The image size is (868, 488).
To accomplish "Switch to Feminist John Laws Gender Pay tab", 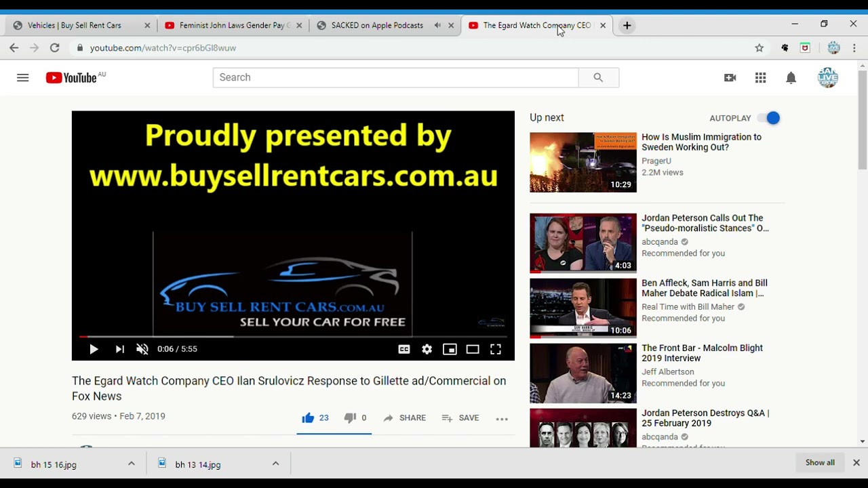I will point(234,25).
